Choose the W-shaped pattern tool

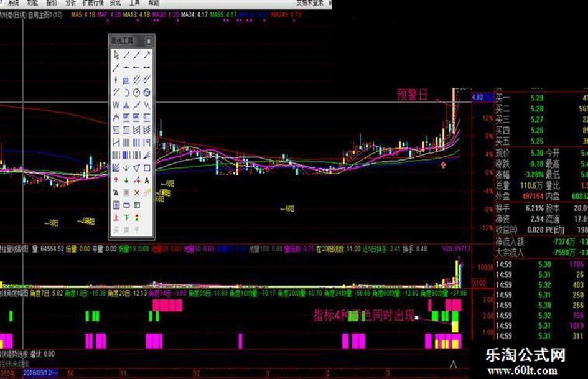tap(116, 105)
